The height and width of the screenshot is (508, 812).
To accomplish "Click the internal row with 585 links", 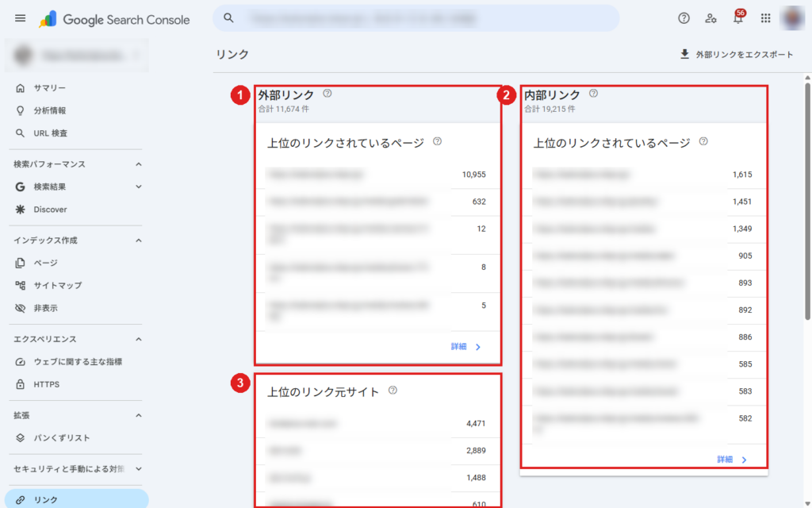I will [644, 364].
